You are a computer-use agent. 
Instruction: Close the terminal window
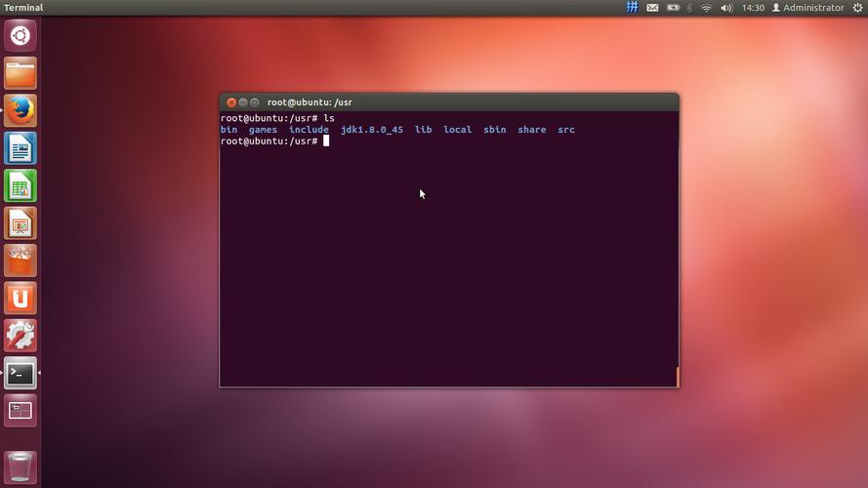point(231,102)
